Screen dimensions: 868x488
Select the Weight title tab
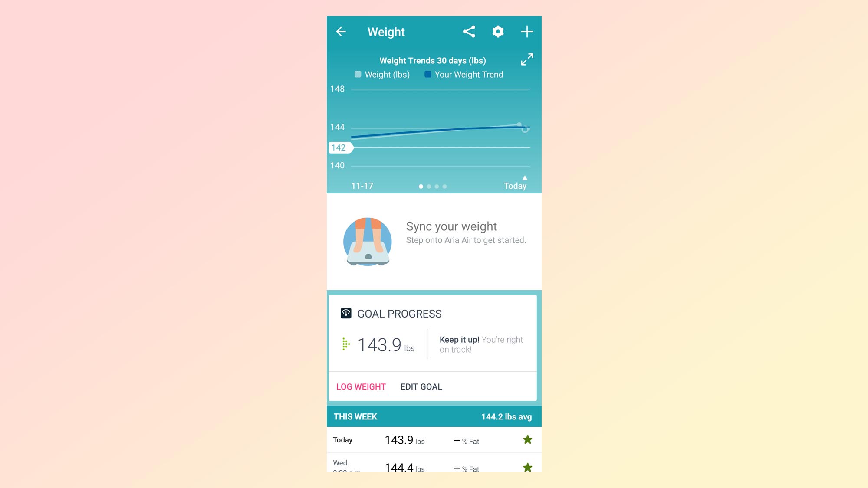click(x=386, y=32)
